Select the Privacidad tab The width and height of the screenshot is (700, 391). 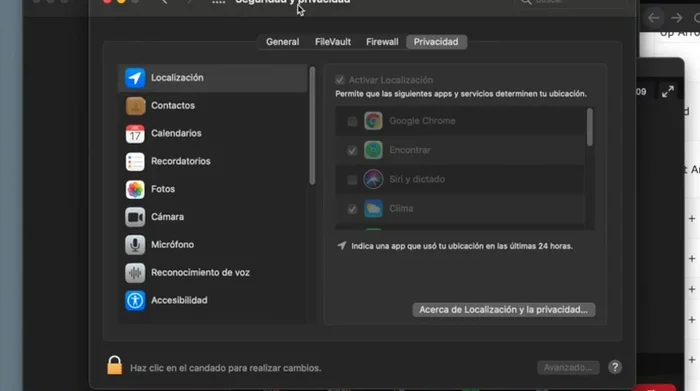click(436, 42)
